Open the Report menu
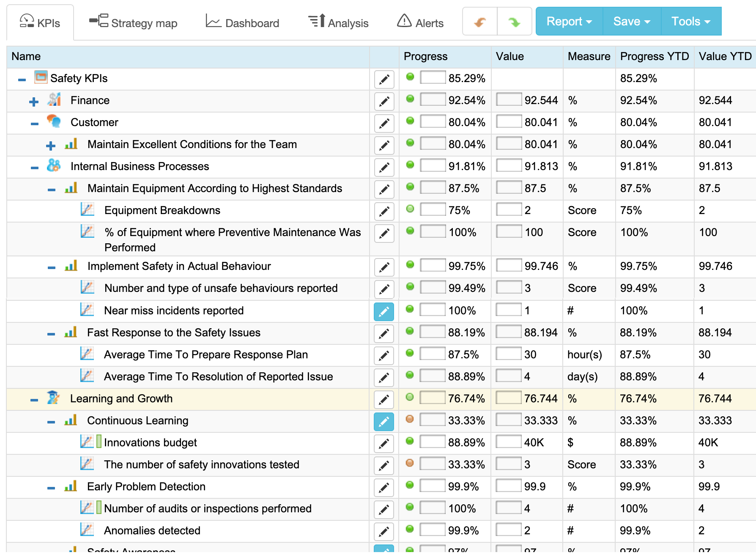The image size is (756, 558). pos(568,21)
